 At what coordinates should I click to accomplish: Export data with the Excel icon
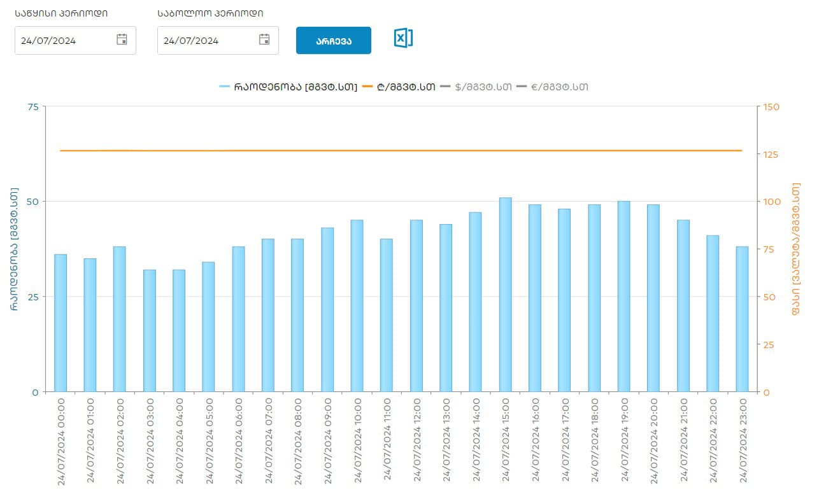[403, 38]
